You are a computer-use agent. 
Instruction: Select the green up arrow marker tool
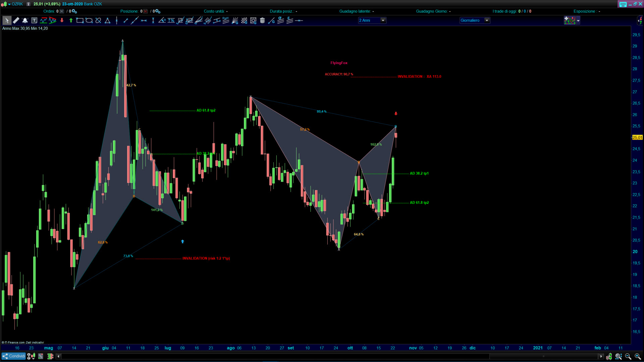[x=71, y=20]
